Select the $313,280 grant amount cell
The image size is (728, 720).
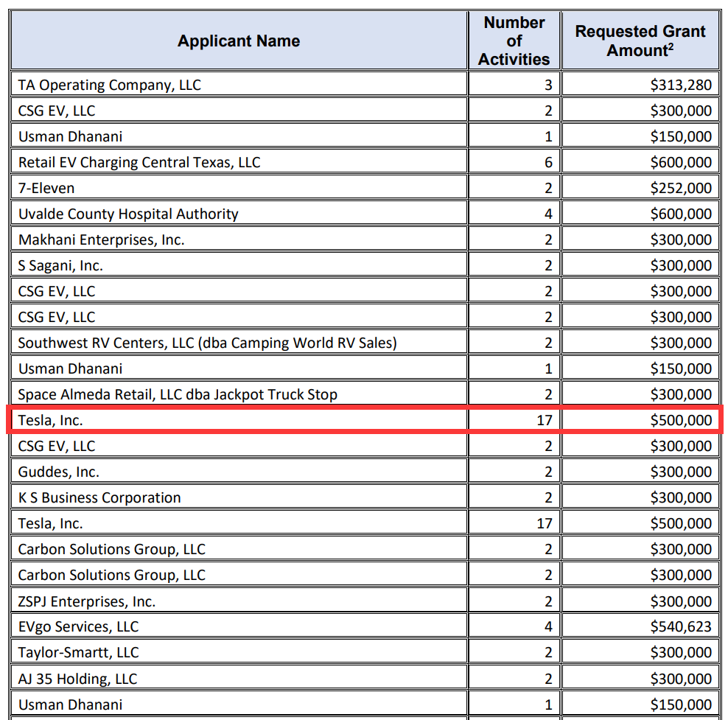click(x=640, y=85)
